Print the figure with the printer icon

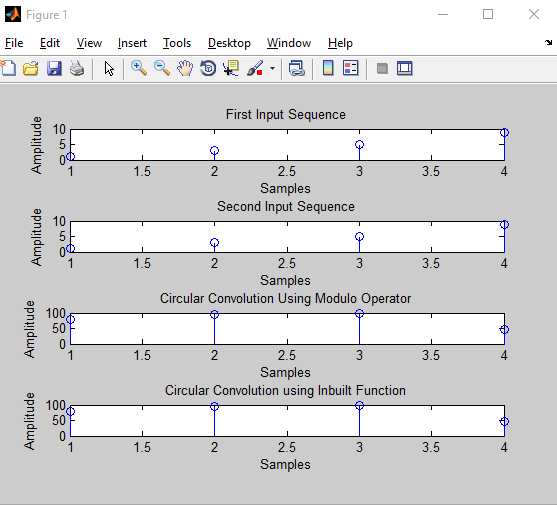point(77,68)
